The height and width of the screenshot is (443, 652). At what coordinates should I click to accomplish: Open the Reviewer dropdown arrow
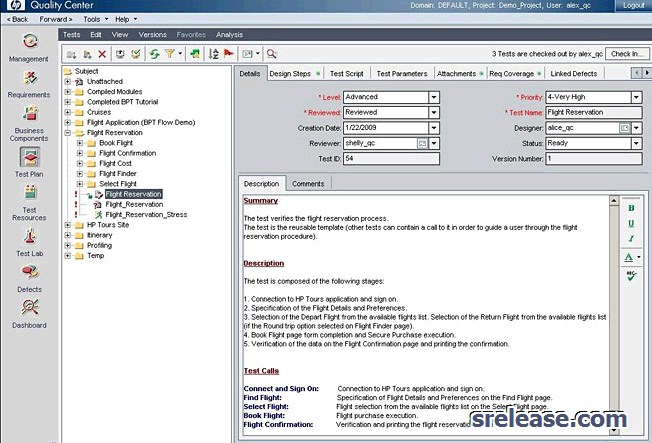[434, 144]
